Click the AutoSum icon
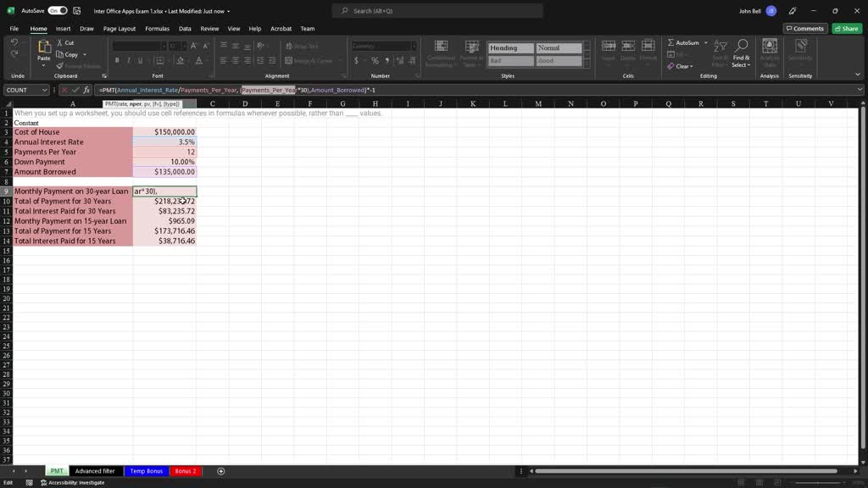The image size is (868, 488). click(670, 42)
